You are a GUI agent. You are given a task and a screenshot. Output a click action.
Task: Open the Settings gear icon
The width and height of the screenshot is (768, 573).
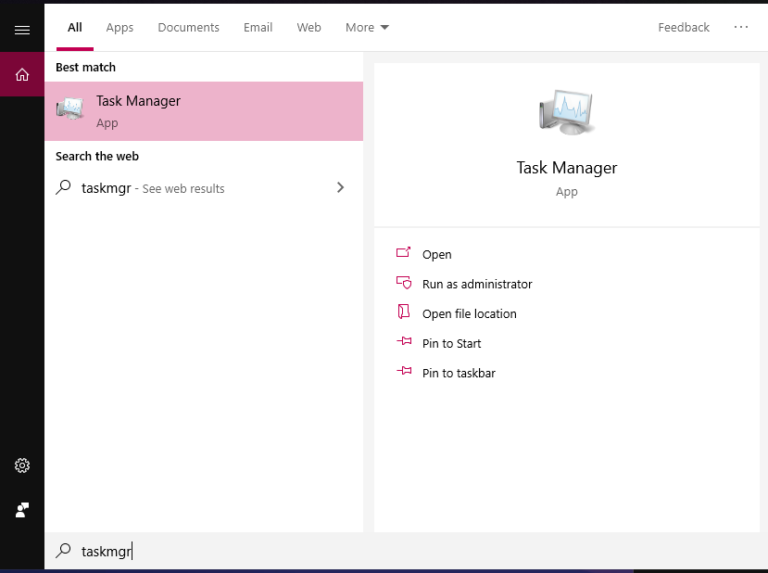[x=22, y=465]
